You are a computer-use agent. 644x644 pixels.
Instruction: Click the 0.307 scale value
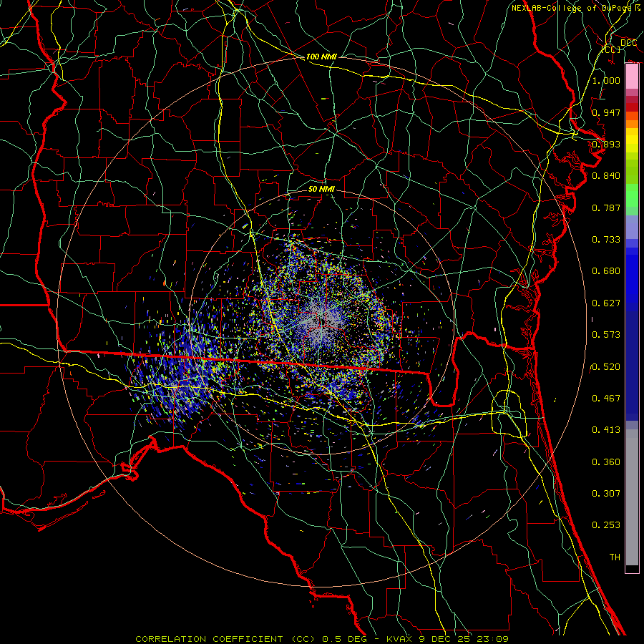tap(606, 494)
